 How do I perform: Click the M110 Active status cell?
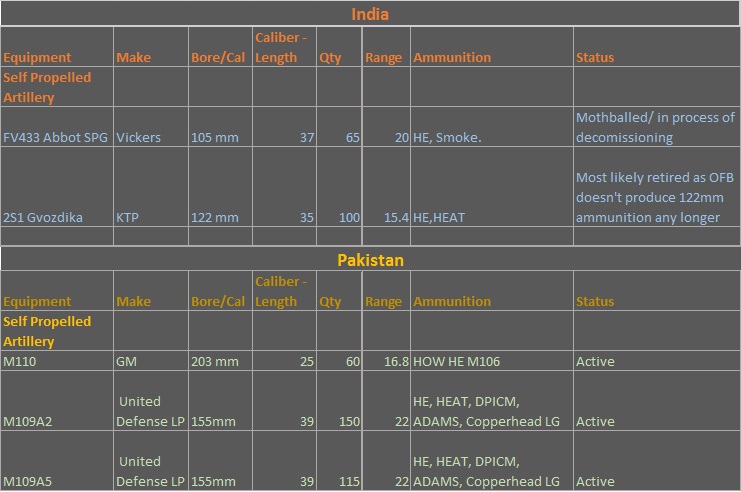(x=656, y=361)
